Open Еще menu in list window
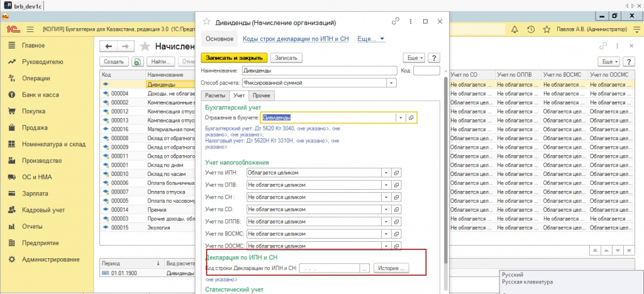 pos(609,62)
